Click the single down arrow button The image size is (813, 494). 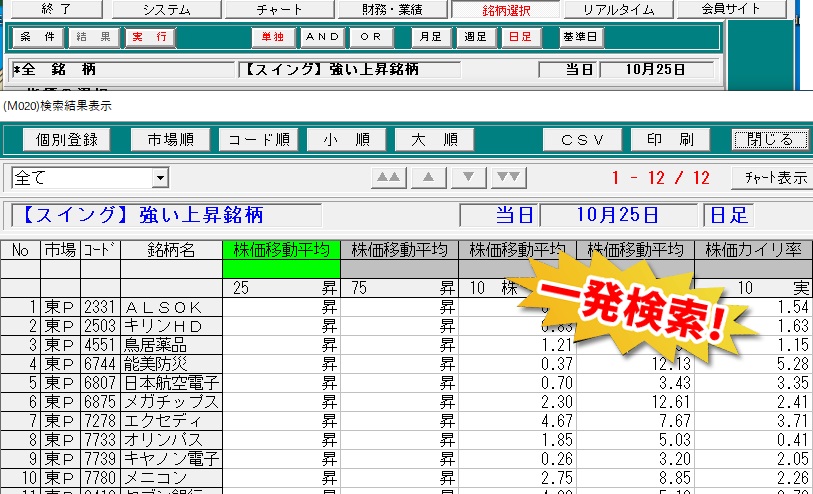[468, 177]
